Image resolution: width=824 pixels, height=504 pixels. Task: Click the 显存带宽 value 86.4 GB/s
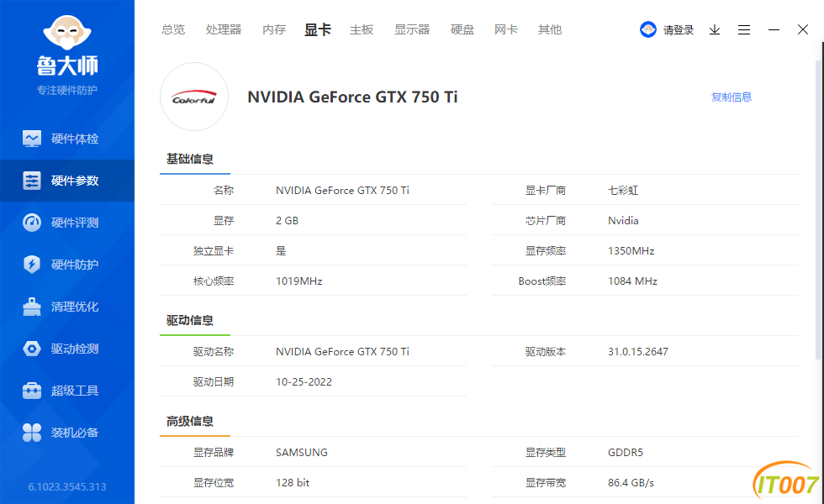click(631, 482)
